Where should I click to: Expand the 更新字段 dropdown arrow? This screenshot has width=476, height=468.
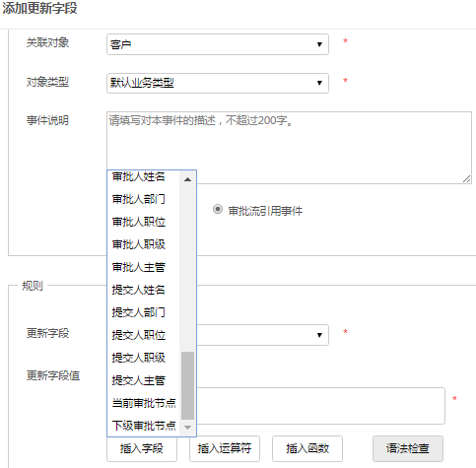tap(319, 335)
